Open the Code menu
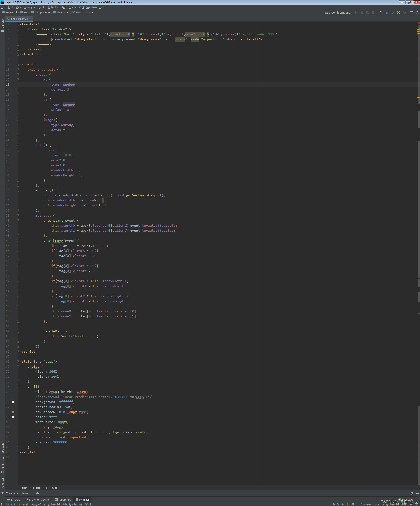 [42, 7]
